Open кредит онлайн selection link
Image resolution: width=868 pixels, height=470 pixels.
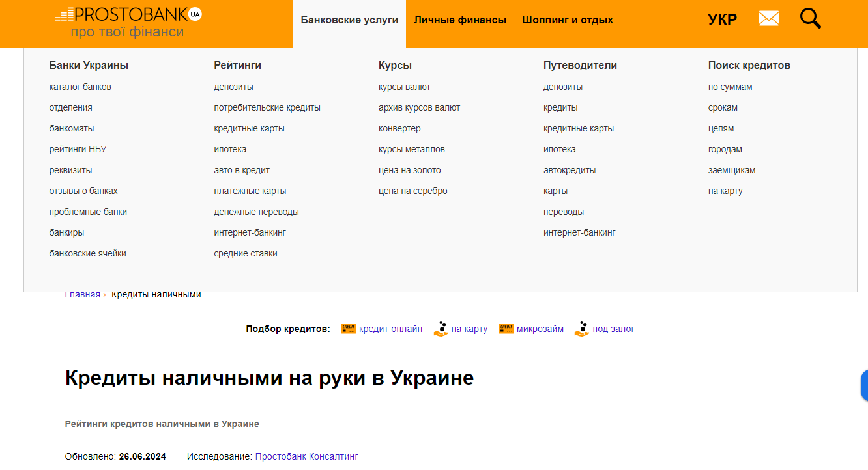click(390, 329)
